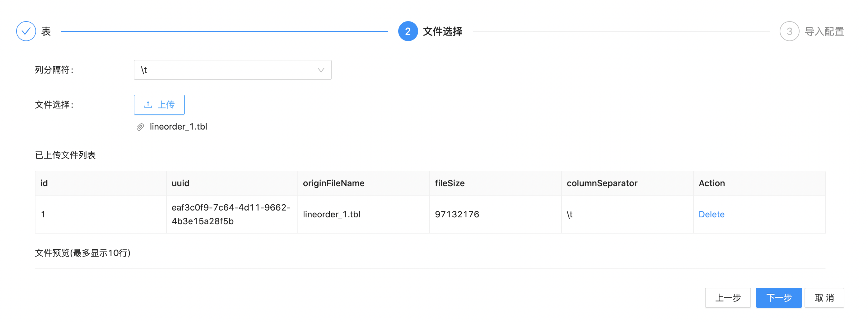868x322 pixels.
Task: Click step 2 circle icon 文件选择
Action: tap(408, 31)
